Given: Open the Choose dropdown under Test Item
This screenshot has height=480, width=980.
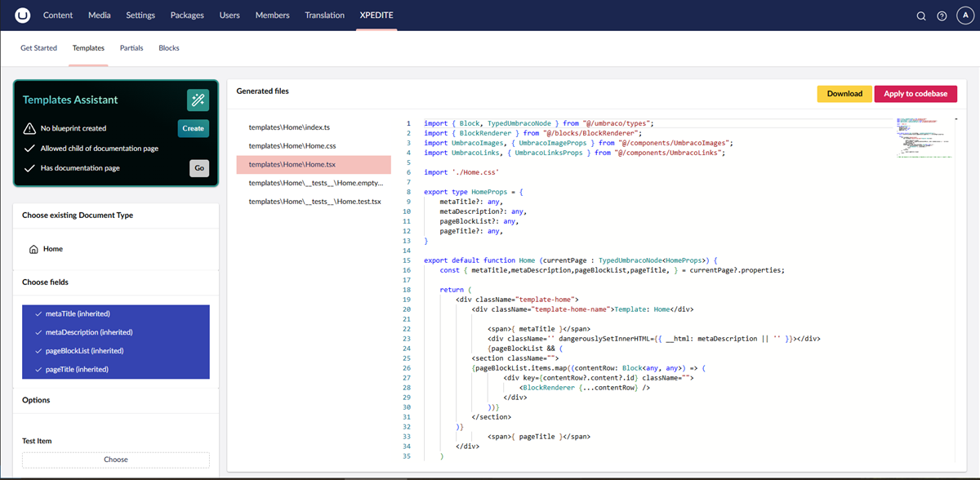Looking at the screenshot, I should (x=115, y=459).
